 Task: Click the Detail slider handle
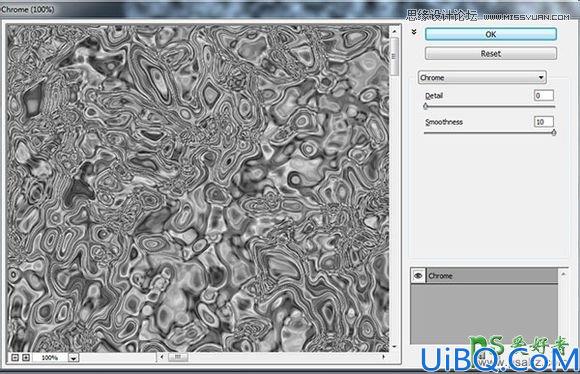click(x=426, y=106)
